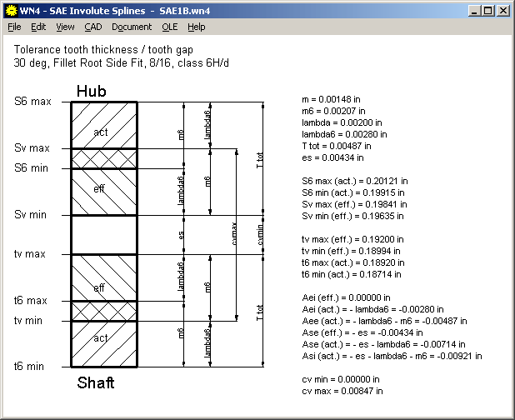Click the Shaft label below the diagram
515x420 pixels.
click(95, 383)
